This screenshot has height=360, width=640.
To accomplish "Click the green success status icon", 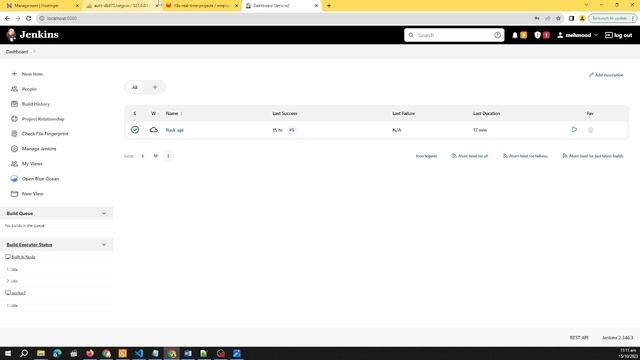I will click(x=135, y=130).
